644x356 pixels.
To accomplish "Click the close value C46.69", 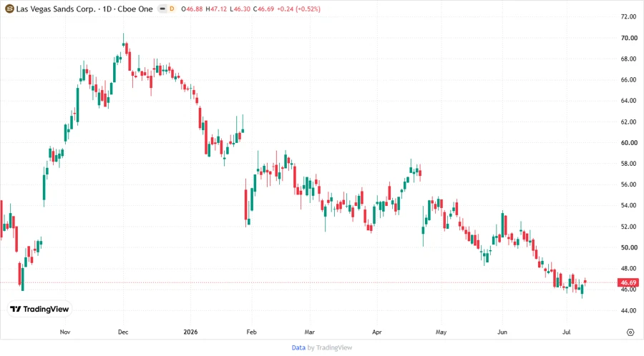I will pyautogui.click(x=263, y=9).
